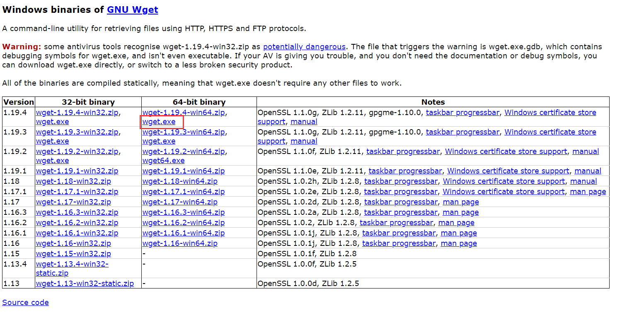This screenshot has width=644, height=315.
Task: Click the 'Notes' column header
Action: (433, 102)
